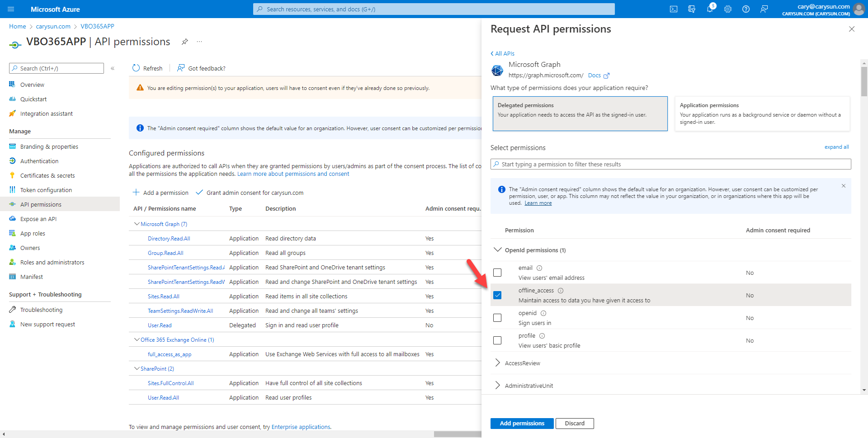
Task: Select the Delegated permissions card
Action: point(580,113)
